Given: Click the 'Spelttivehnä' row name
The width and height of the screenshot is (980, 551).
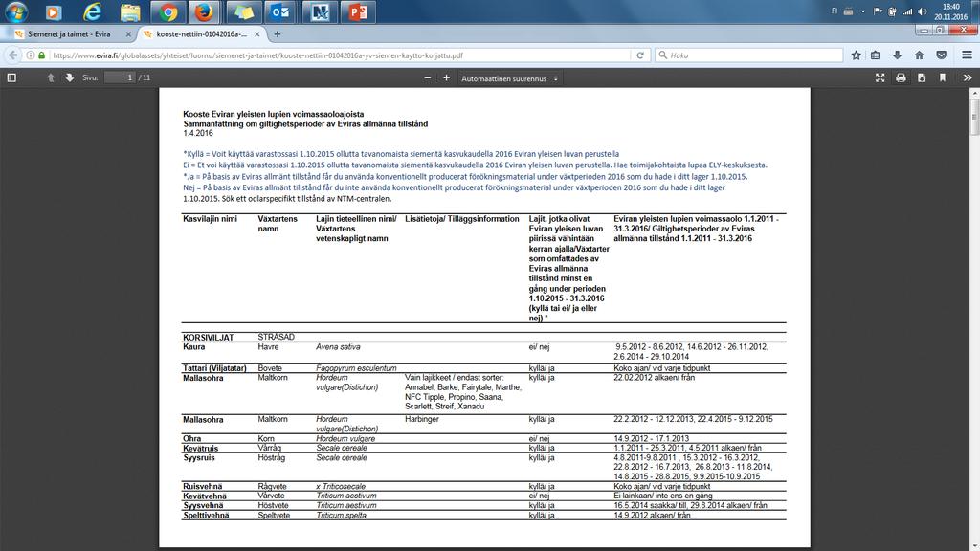Looking at the screenshot, I should click(206, 516).
